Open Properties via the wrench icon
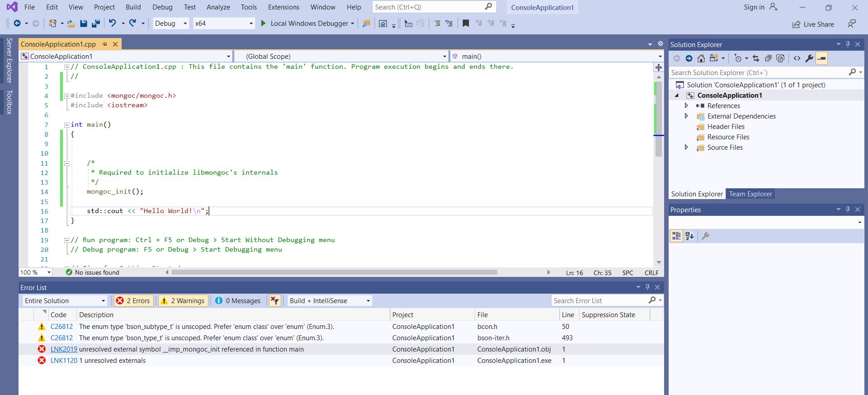The height and width of the screenshot is (395, 868). coord(809,58)
